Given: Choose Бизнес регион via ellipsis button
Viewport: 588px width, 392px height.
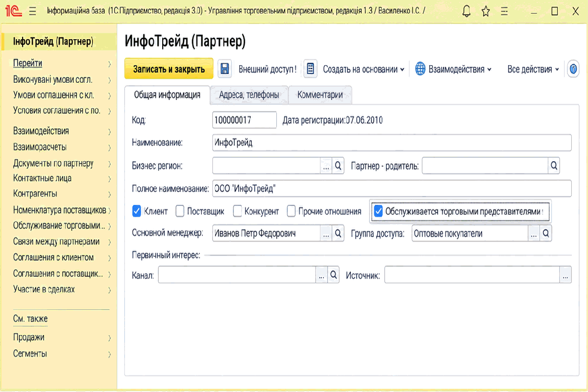Looking at the screenshot, I should 326,166.
